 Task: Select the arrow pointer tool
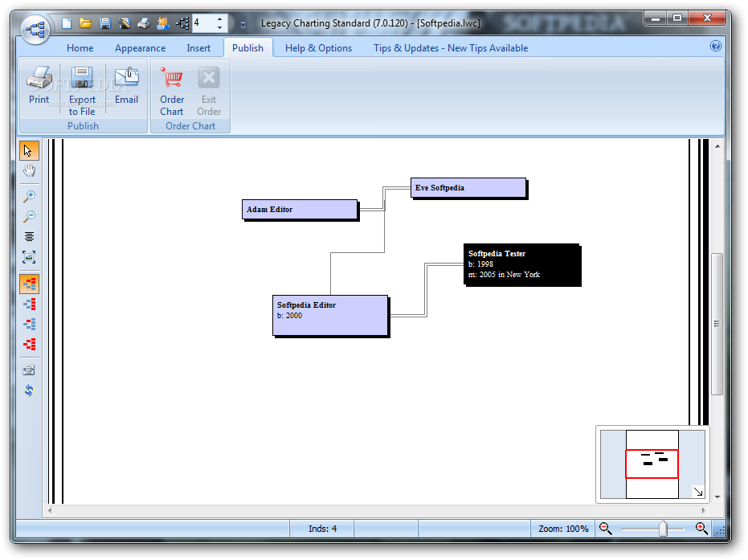click(x=29, y=151)
